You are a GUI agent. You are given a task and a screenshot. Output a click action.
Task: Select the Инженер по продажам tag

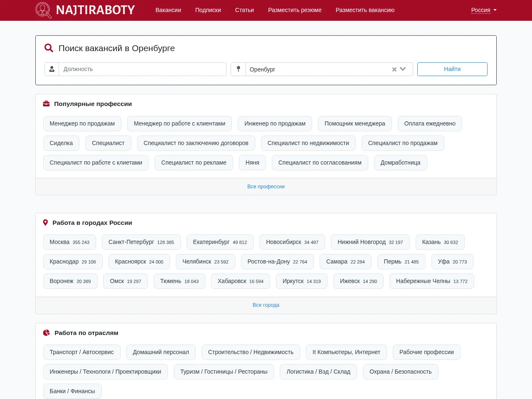coord(275,123)
